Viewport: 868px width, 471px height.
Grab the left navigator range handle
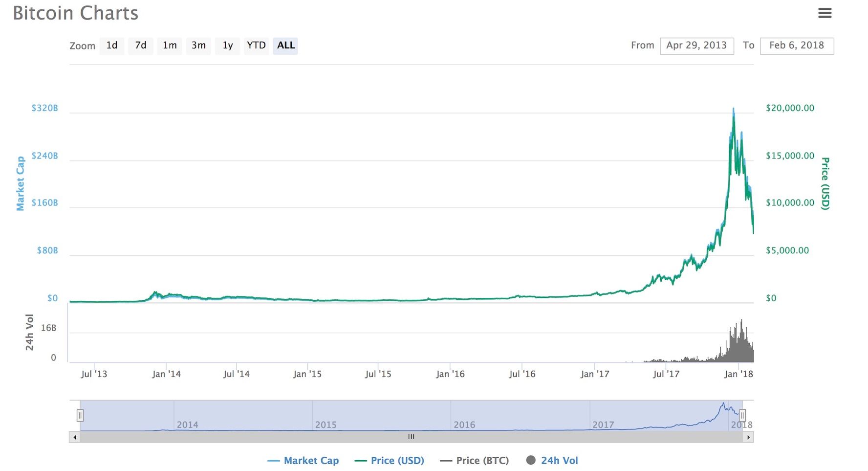[x=80, y=415]
